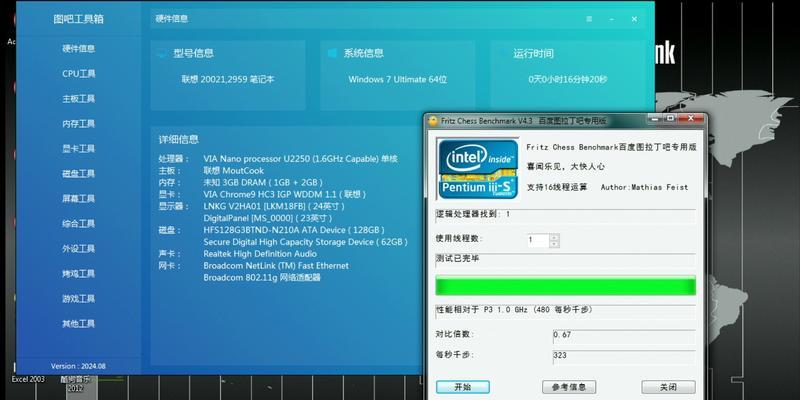The height and width of the screenshot is (400, 800).
Task: Click the HFS128G3BTND-N210A ATA Device row
Action: point(294,230)
